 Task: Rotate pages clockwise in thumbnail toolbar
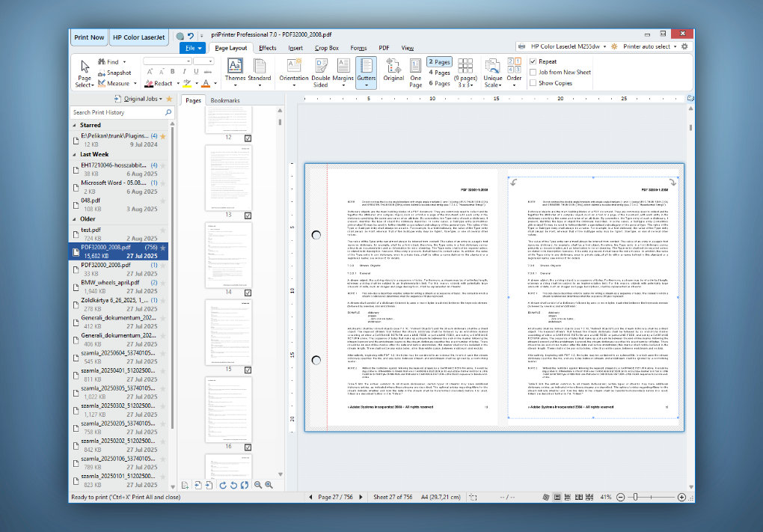pos(223,485)
